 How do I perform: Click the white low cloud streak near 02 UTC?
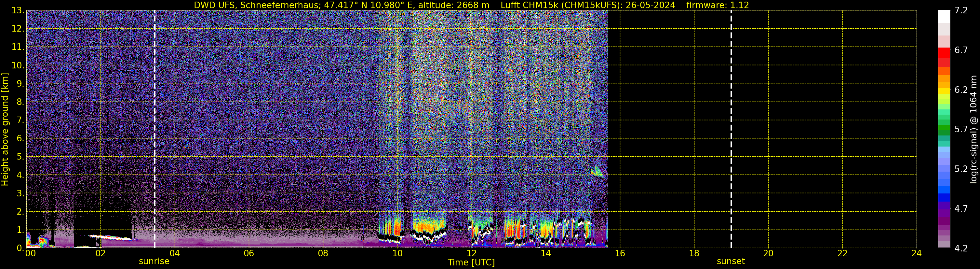point(112,237)
